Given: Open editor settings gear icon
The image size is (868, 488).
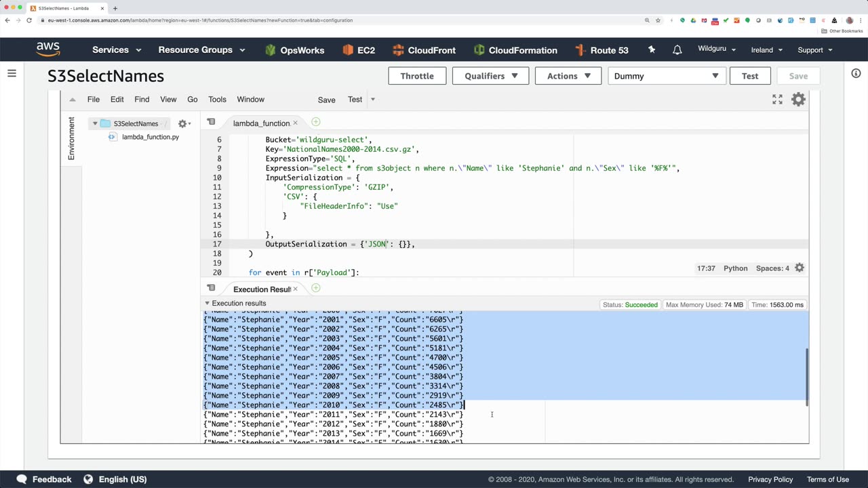Looking at the screenshot, I should 798,100.
